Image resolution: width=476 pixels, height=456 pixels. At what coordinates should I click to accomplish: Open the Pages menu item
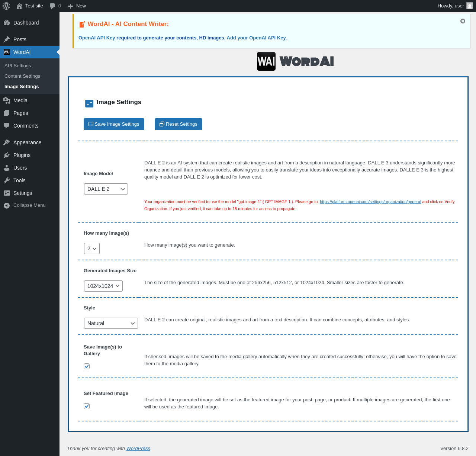[30, 113]
